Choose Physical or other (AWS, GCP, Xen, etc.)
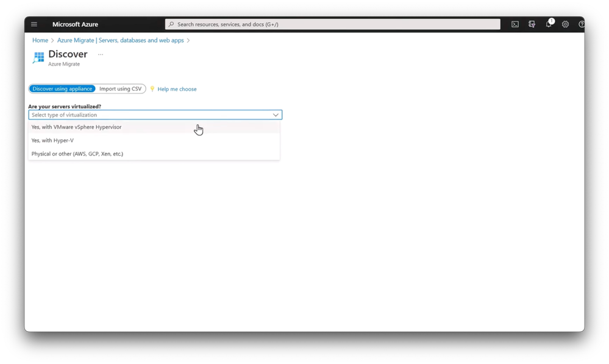 (x=154, y=154)
